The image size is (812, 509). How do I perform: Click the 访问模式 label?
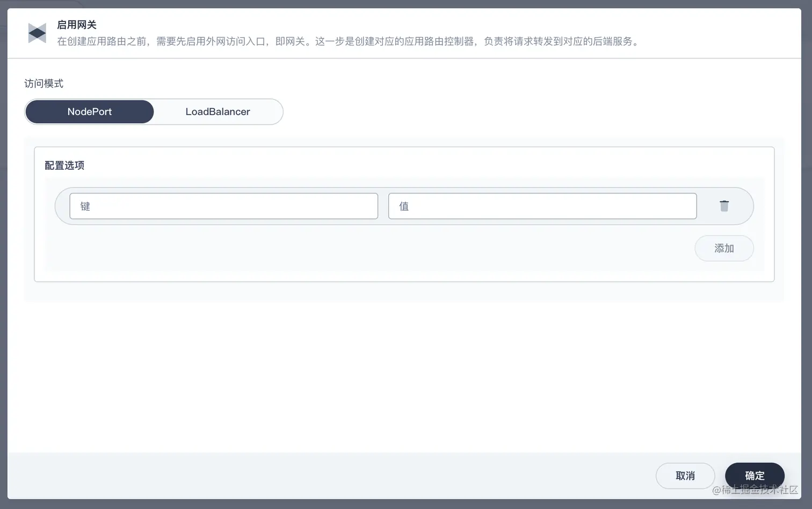point(44,83)
